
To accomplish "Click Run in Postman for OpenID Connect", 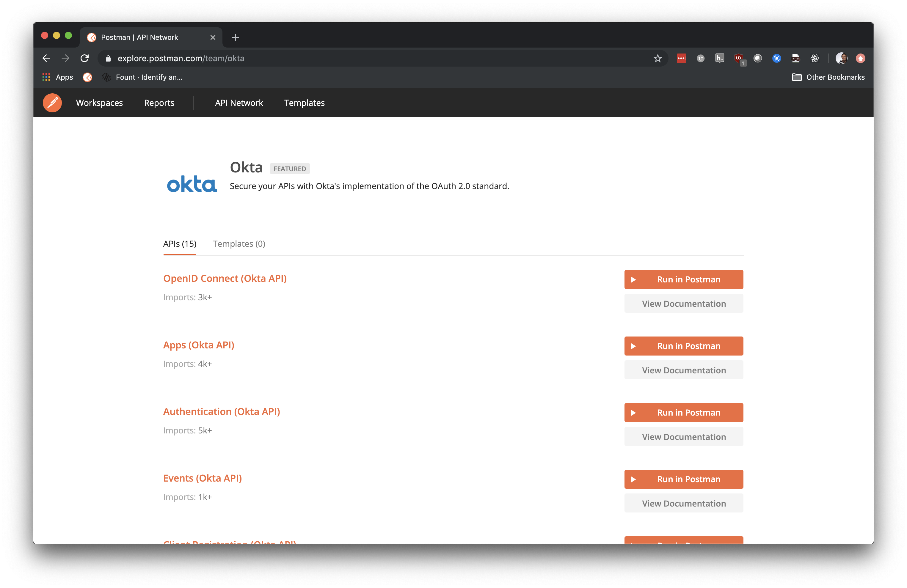I will [684, 279].
